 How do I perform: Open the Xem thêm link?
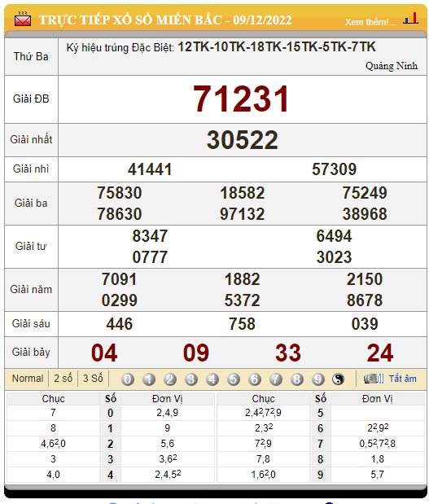(x=370, y=22)
